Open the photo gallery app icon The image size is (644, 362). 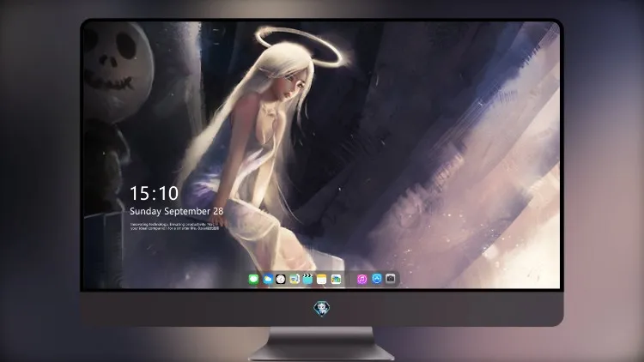(336, 279)
